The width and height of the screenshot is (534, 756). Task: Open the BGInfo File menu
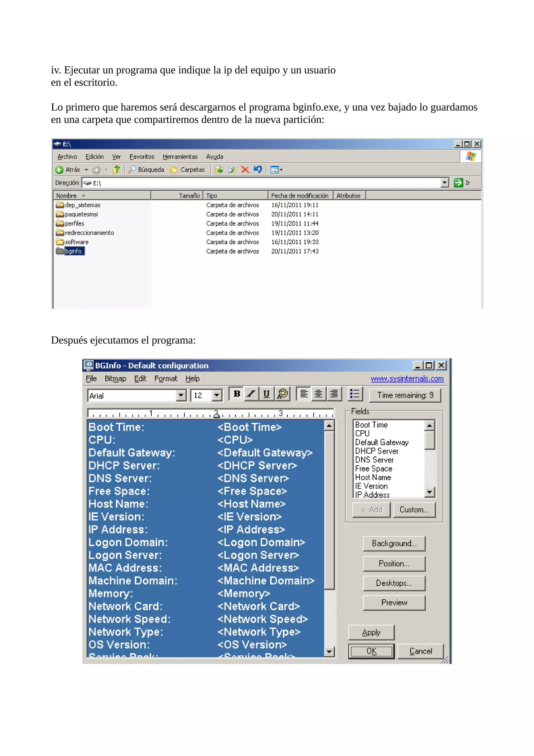pos(91,379)
